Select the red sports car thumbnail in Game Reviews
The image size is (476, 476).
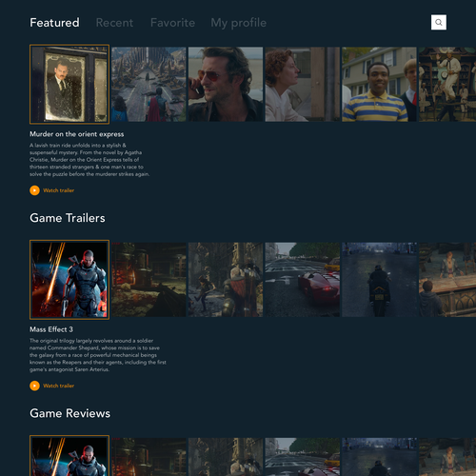[x=303, y=457]
